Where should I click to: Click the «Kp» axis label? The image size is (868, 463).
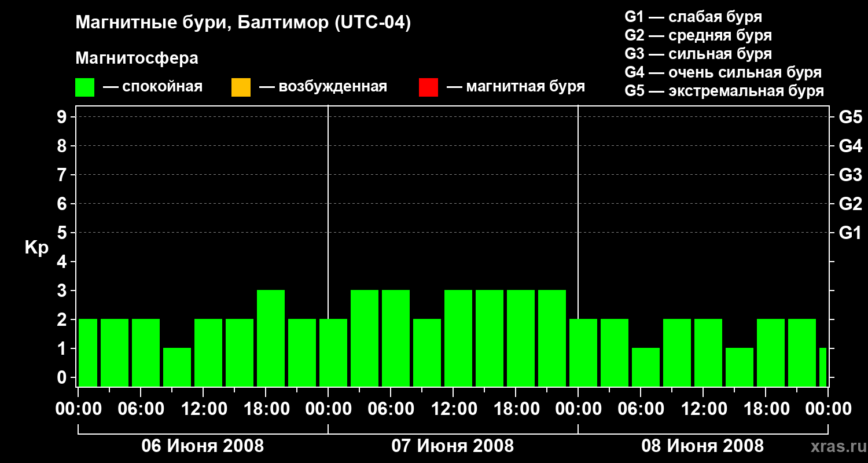click(x=36, y=248)
